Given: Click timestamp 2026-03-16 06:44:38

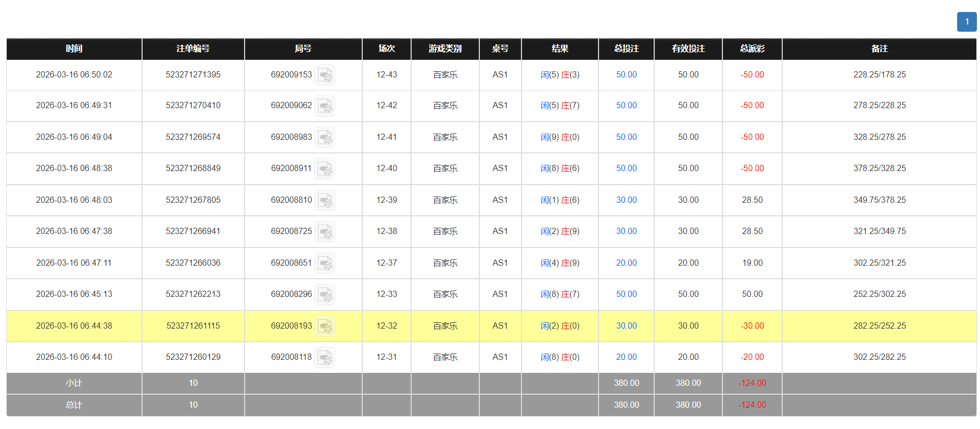Looking at the screenshot, I should click(x=74, y=326).
